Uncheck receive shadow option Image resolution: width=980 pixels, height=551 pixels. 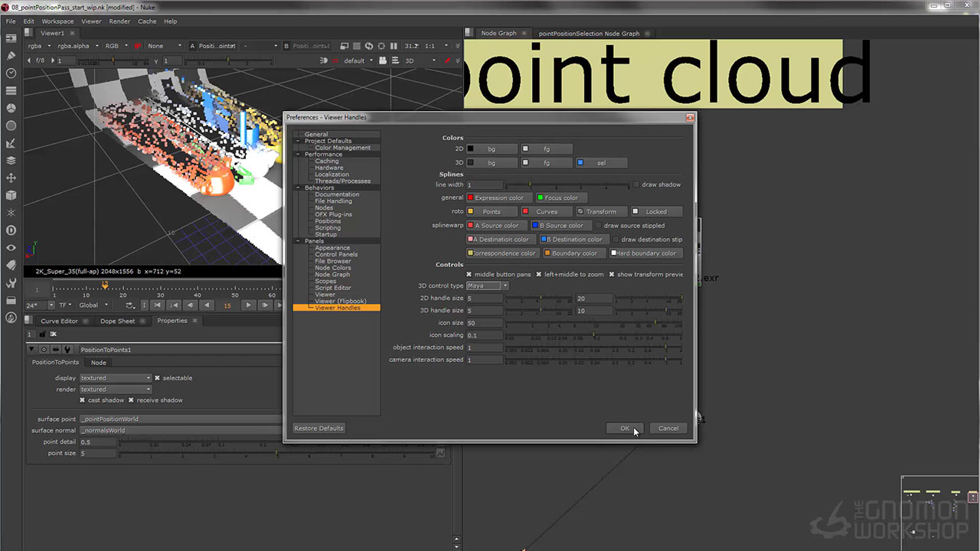tap(131, 400)
